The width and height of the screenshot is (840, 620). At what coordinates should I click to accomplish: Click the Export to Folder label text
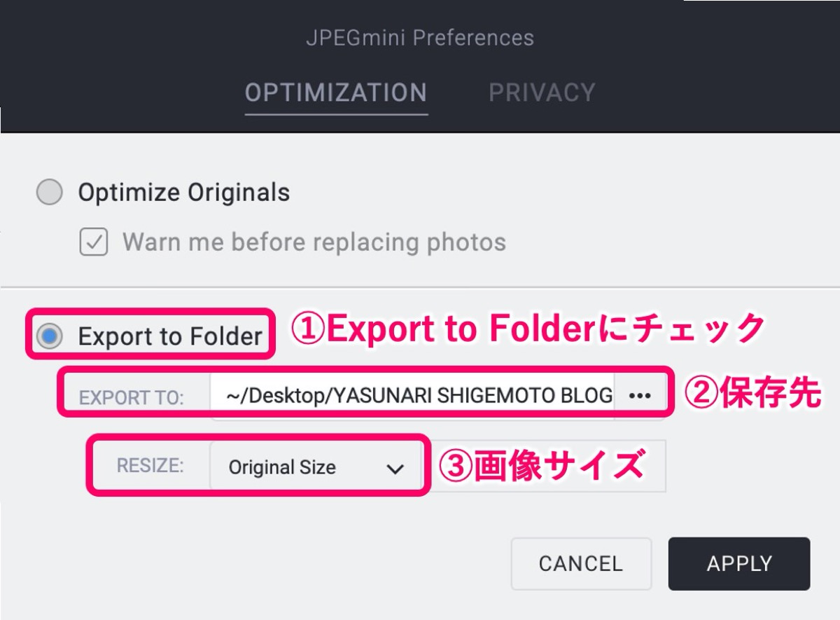pos(170,337)
